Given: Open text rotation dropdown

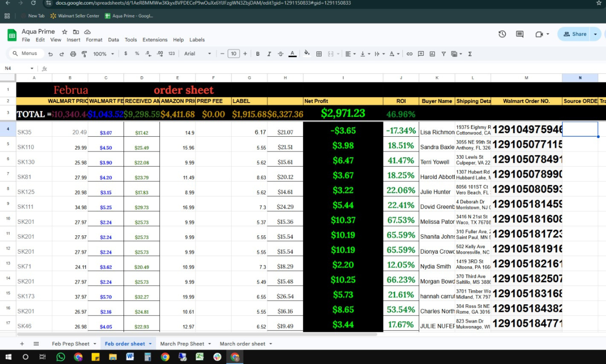Looking at the screenshot, I should 394,54.
